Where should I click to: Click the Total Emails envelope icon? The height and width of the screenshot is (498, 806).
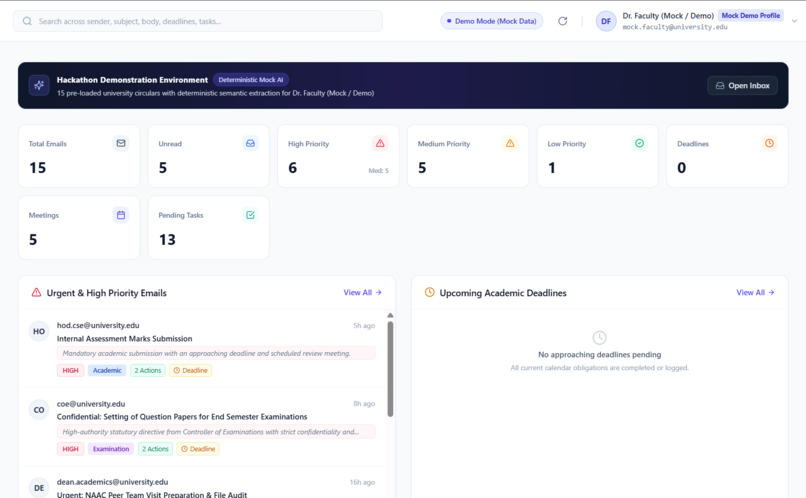click(121, 143)
